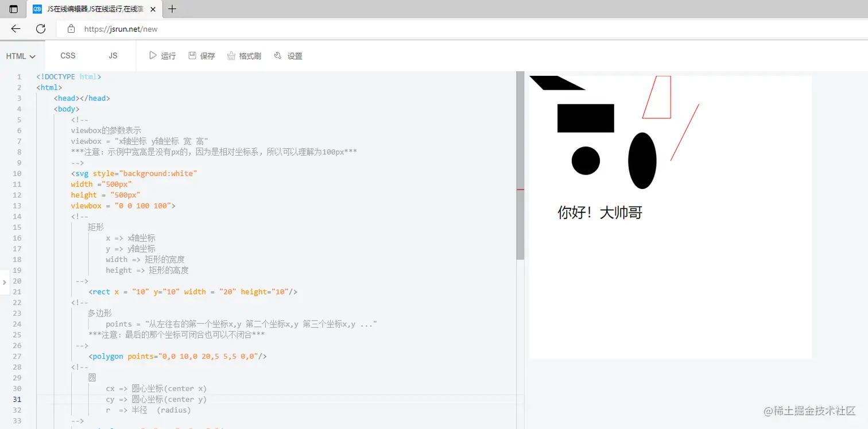This screenshot has width=868, height=429.
Task: Expand the left sidebar arrow
Action: [4, 282]
